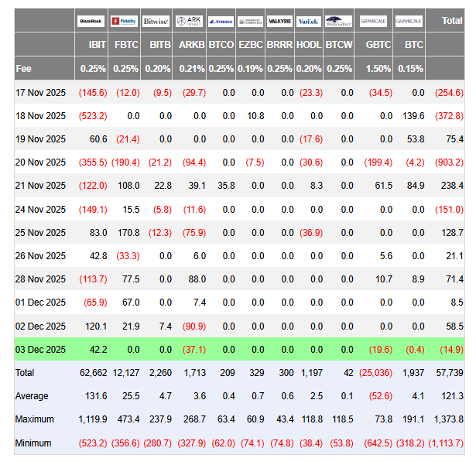The width and height of the screenshot is (476, 465).
Task: Click the Grayscale logo above BTC column
Action: (x=409, y=21)
